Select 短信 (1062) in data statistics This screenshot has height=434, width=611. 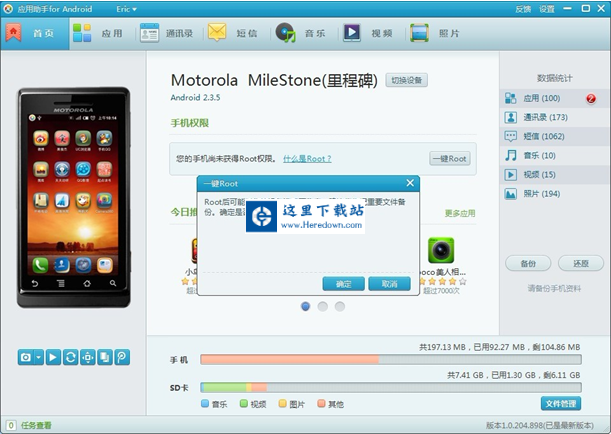click(x=555, y=136)
